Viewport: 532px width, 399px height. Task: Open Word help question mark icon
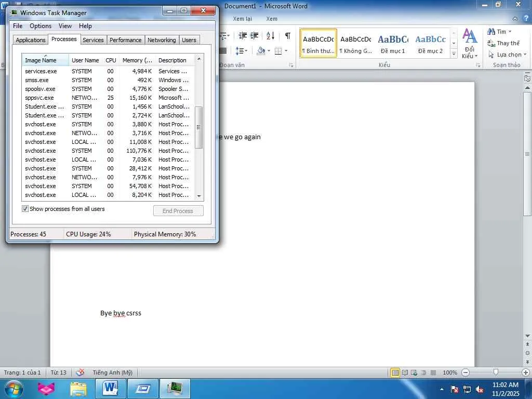[x=526, y=18]
